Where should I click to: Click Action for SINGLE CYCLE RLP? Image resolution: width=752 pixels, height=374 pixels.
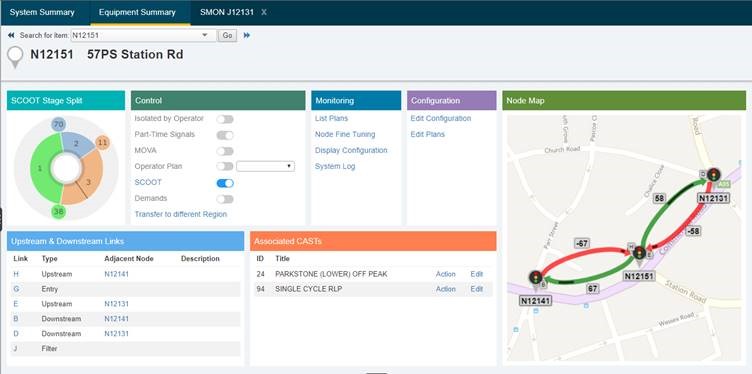[446, 289]
